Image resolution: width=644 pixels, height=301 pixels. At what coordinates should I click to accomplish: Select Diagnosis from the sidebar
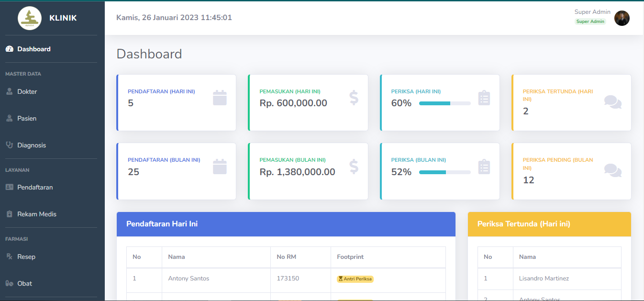32,145
